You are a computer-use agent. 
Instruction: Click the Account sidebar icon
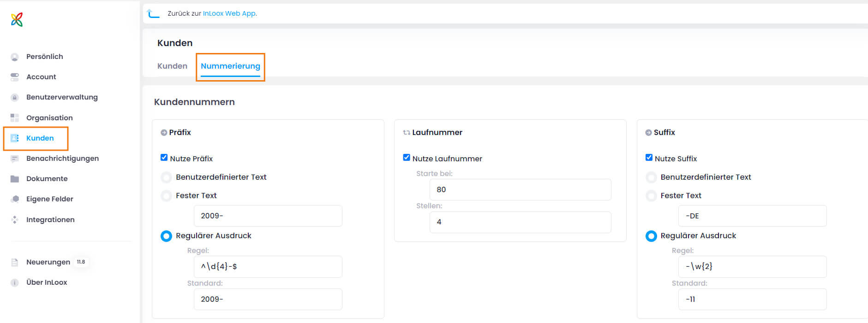pos(15,77)
